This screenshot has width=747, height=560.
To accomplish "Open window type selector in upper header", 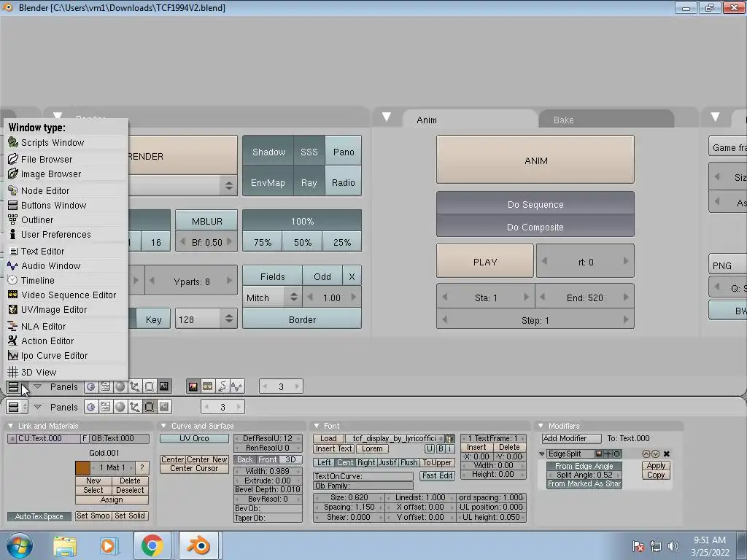I will pos(18,386).
